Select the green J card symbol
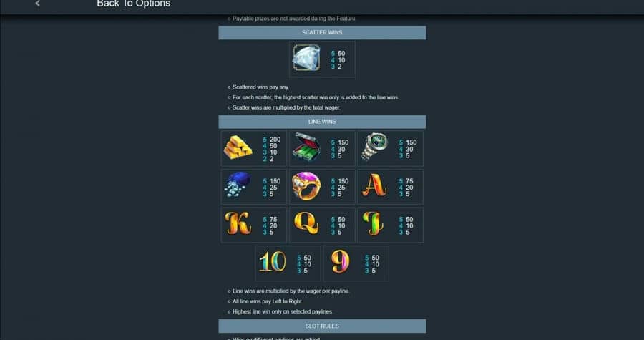644x340 pixels. pos(374,223)
